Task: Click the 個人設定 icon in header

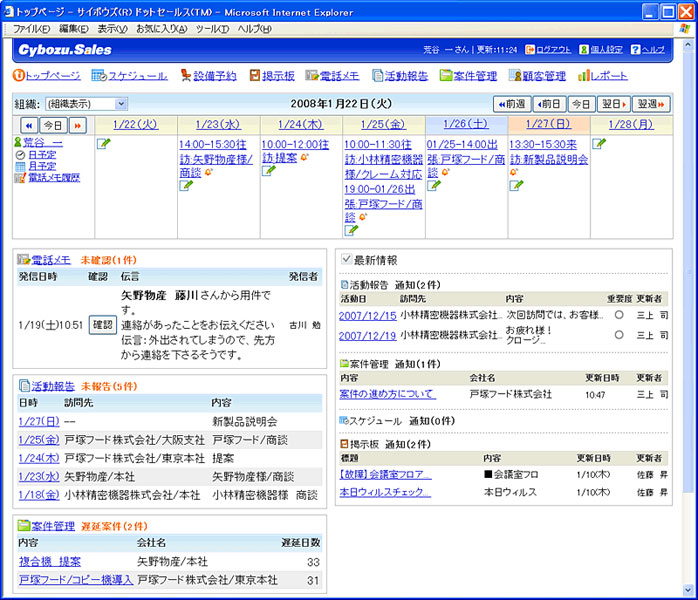Action: (584, 49)
